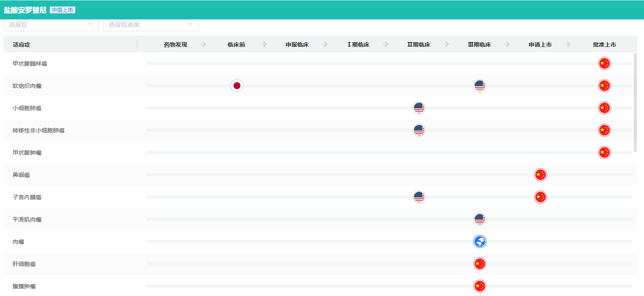Click the 适应症 column header
644x296 pixels.
[21, 45]
